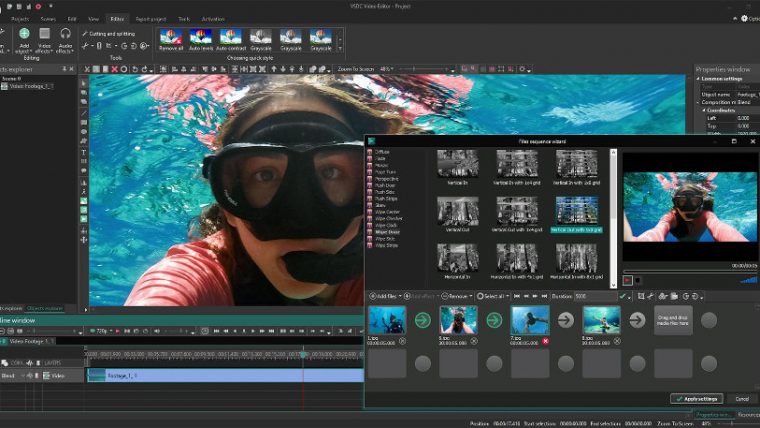Click the red delete X toolbar icon
The width and height of the screenshot is (760, 428).
tap(114, 69)
